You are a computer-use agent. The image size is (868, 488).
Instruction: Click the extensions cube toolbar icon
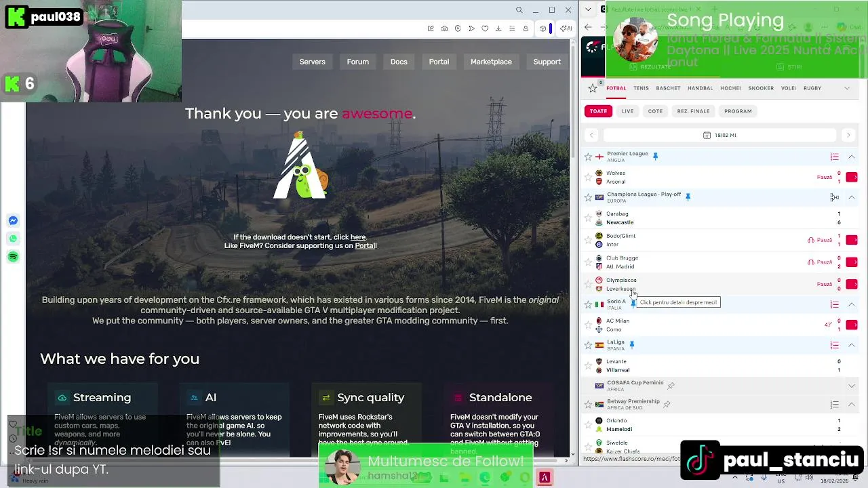(x=543, y=28)
